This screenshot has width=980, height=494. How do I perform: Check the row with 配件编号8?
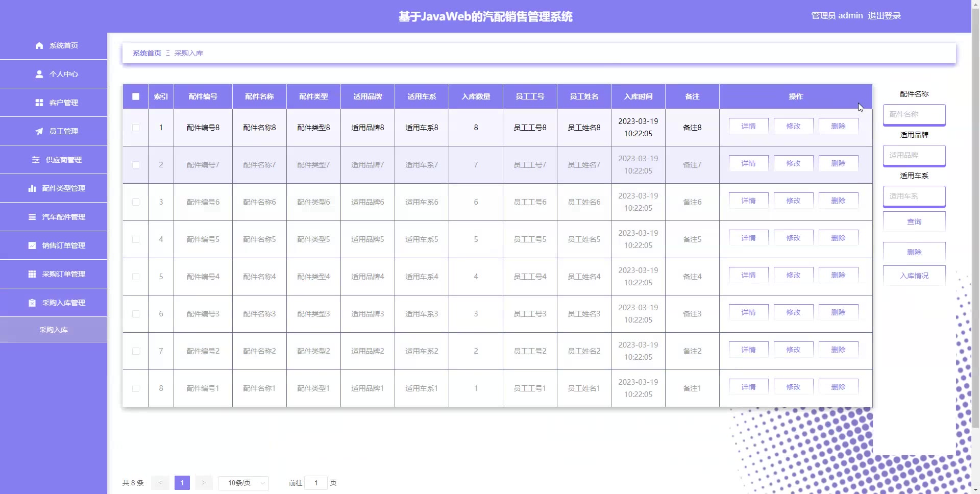(x=136, y=128)
